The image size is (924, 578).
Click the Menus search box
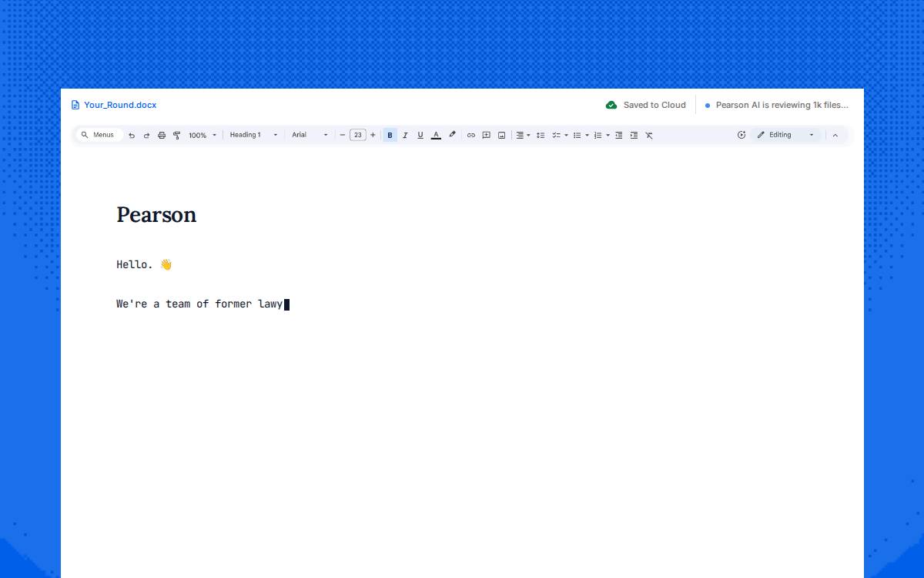click(99, 135)
